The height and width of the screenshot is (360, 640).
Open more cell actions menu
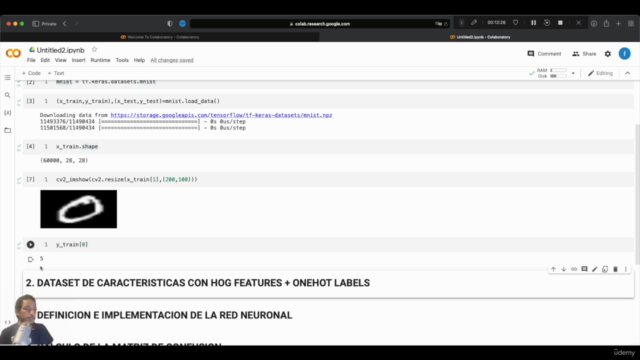tap(626, 269)
